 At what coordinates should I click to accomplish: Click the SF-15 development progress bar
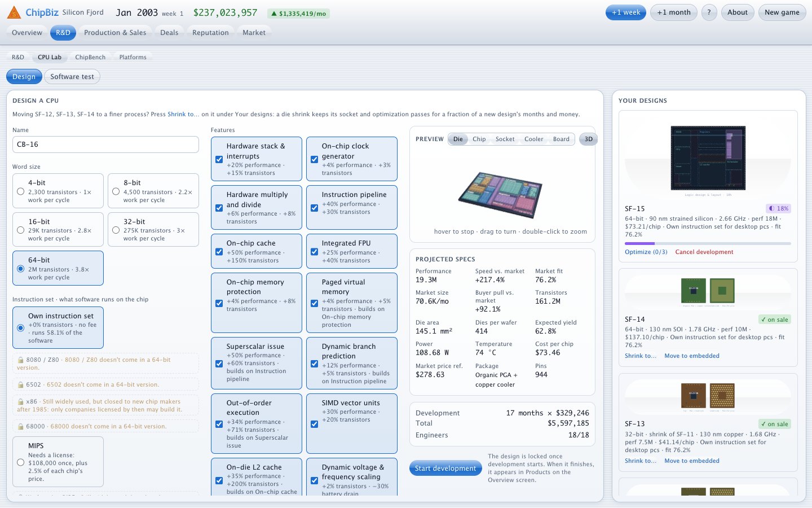(x=708, y=243)
